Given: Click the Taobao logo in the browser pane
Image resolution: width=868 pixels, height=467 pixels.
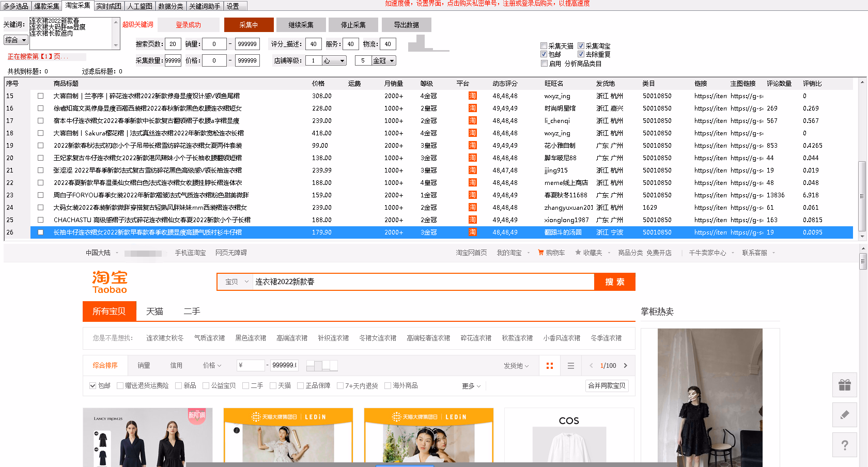Looking at the screenshot, I should coord(110,282).
